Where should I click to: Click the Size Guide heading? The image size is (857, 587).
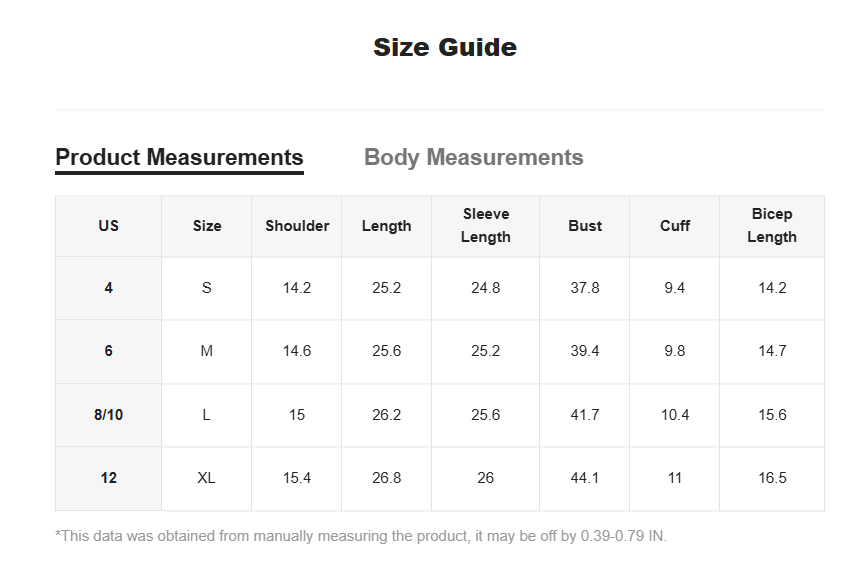(x=445, y=48)
